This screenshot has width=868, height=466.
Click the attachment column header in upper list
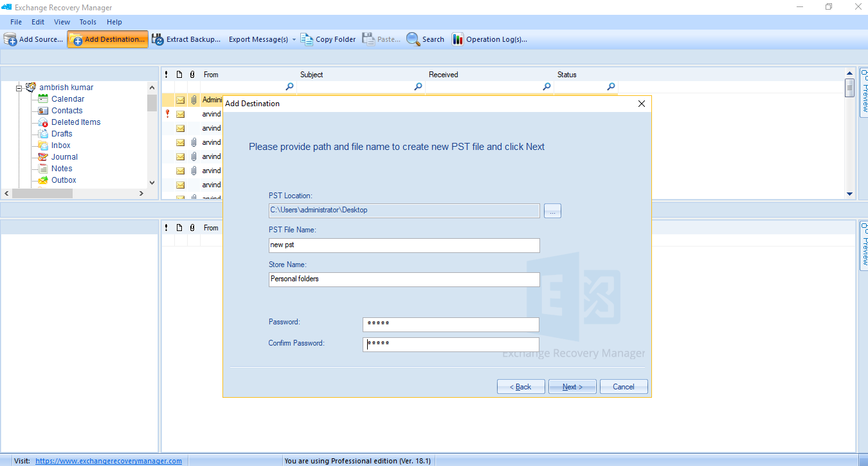click(x=192, y=75)
